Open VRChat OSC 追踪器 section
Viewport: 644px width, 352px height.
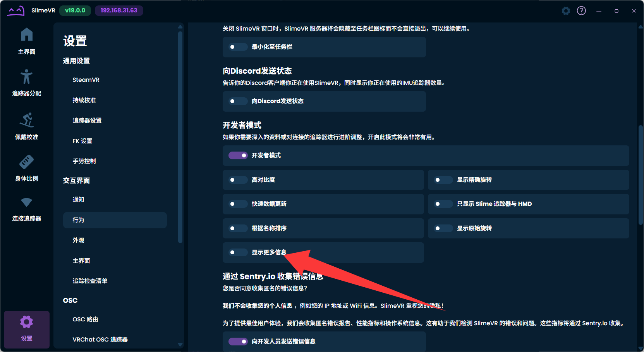[115, 340]
